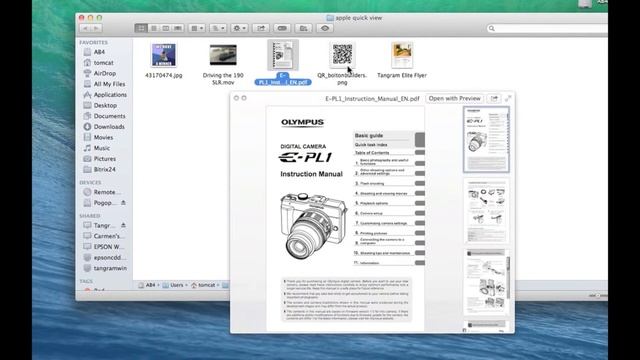This screenshot has height=360, width=640.
Task: Open the Movies folder in the sidebar
Action: pos(104,137)
